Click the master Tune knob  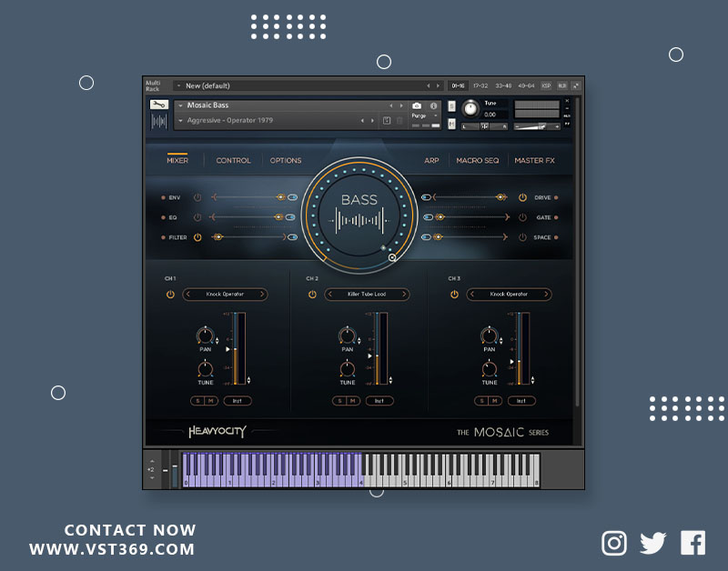[x=470, y=109]
